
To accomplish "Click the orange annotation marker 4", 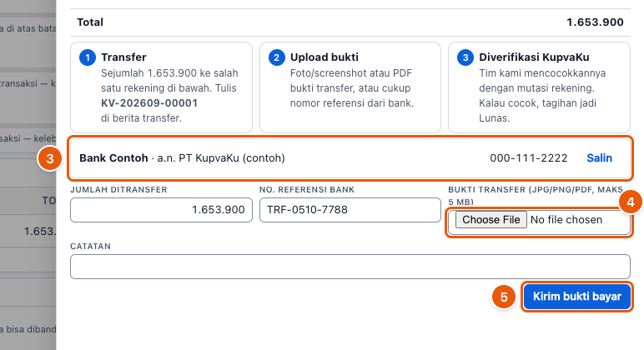I will (x=631, y=202).
